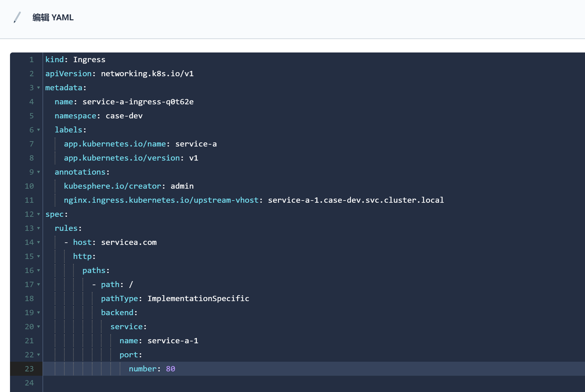Click the 'kind' key on line 1

pos(54,60)
